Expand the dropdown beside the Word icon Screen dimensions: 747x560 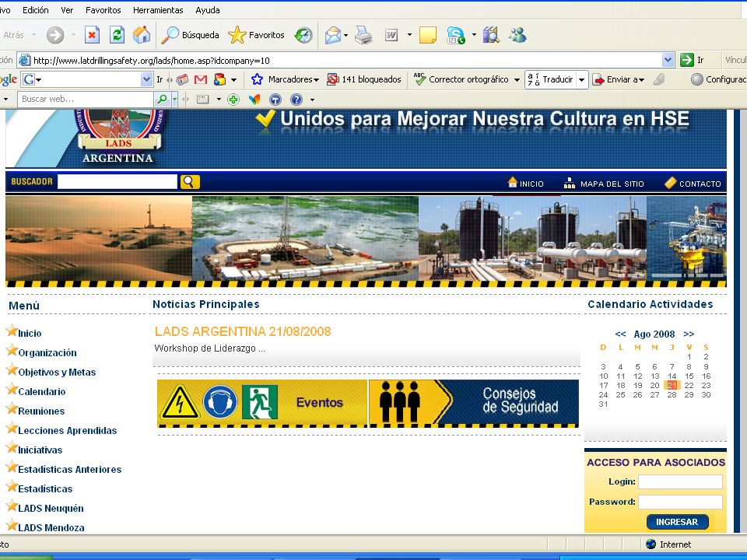(x=409, y=35)
